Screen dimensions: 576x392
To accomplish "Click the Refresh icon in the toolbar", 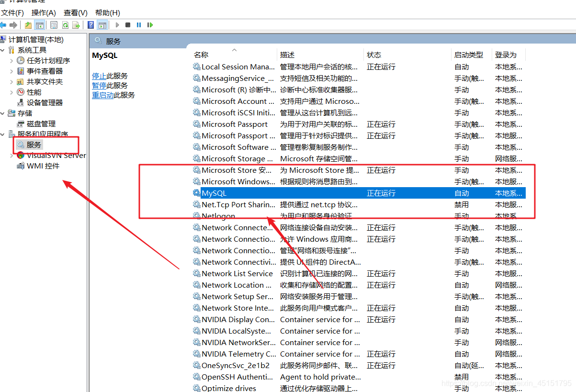I will [x=65, y=25].
